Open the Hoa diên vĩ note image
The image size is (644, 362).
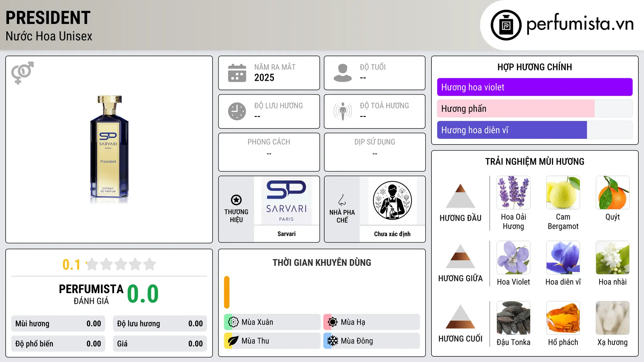point(563,258)
